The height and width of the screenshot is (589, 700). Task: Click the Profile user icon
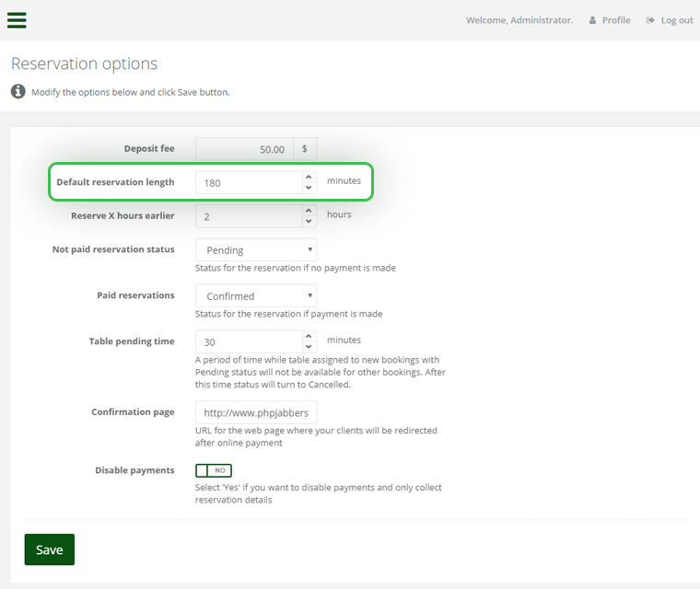tap(592, 20)
